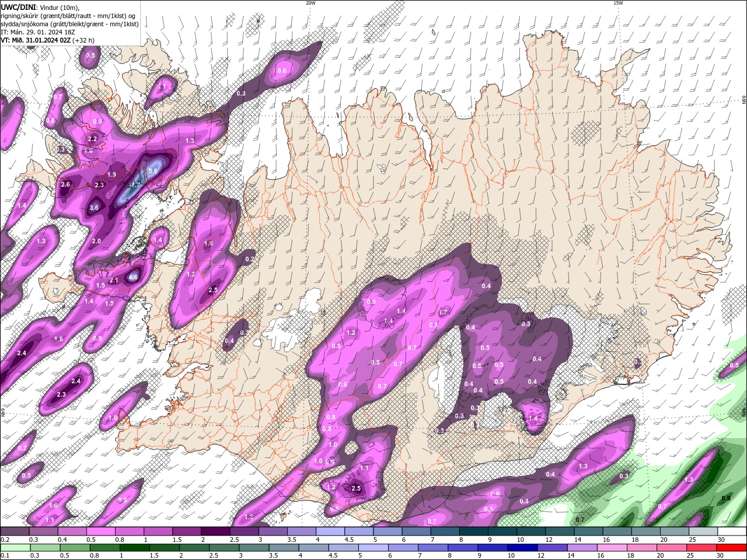
Task: Select valid time 'VT: Mið. 31.01.2024 02Z'
Action: (x=36, y=40)
